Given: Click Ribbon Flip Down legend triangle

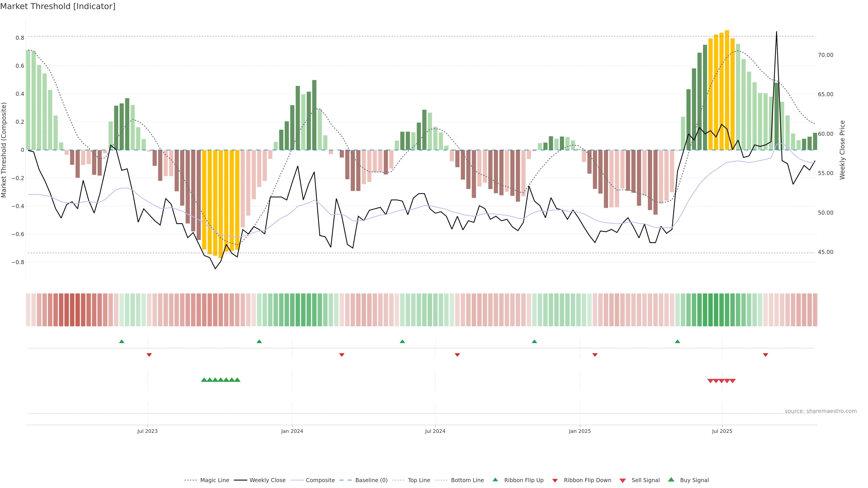Looking at the screenshot, I should pyautogui.click(x=555, y=481).
